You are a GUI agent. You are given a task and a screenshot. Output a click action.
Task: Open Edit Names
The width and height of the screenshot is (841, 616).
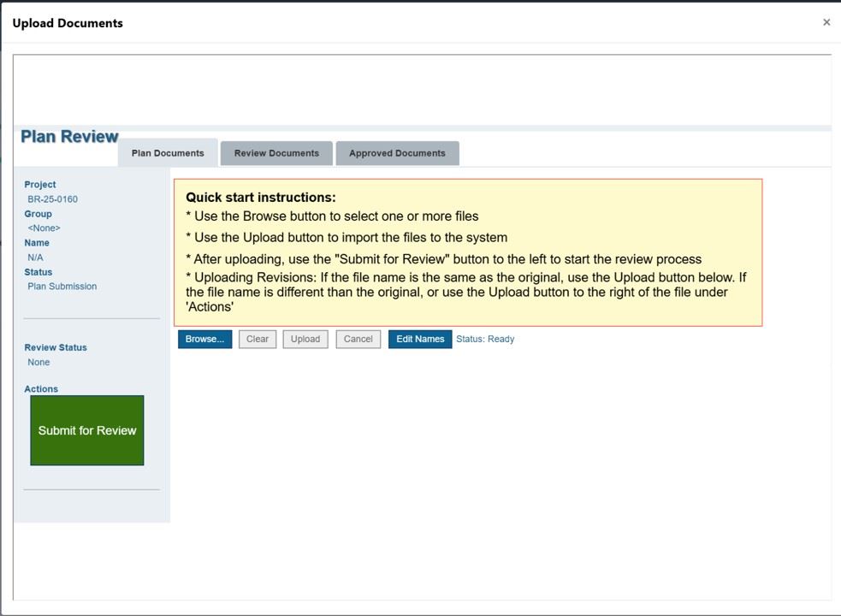[420, 339]
